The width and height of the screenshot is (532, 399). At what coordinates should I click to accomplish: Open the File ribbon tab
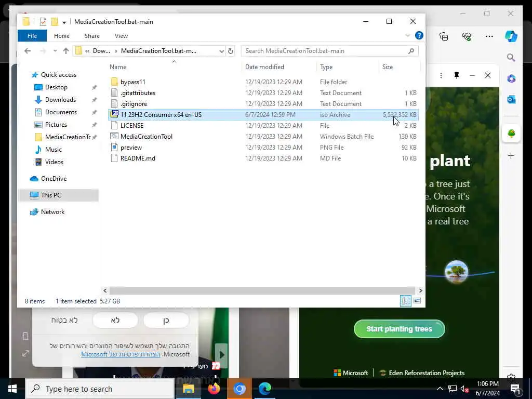(x=32, y=36)
